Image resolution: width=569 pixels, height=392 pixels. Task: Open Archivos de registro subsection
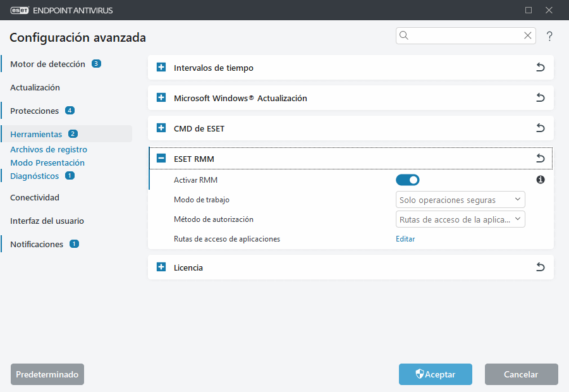[x=49, y=150]
